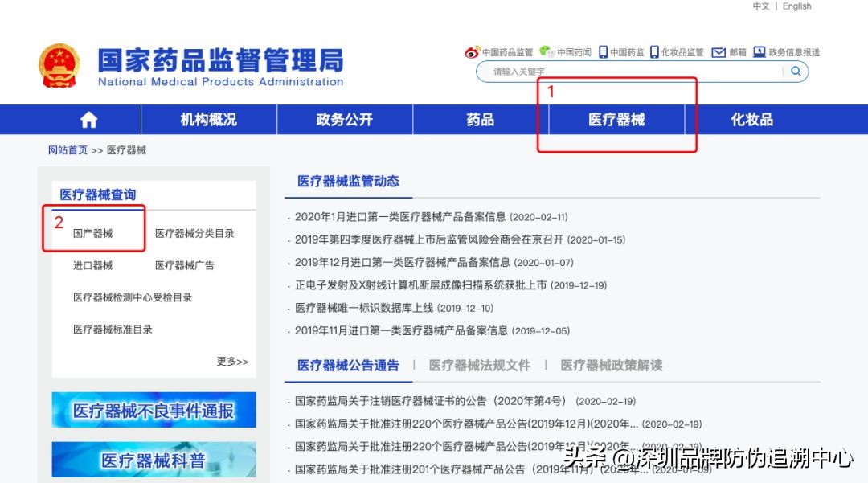Image resolution: width=868 pixels, height=483 pixels.
Task: Expand 更多>> under 医疗器械查询
Action: (x=231, y=361)
